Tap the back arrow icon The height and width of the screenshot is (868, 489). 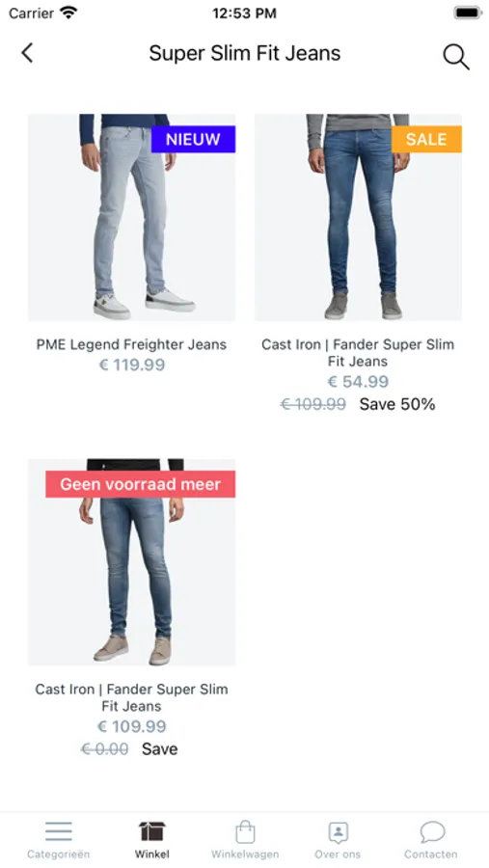coord(27,53)
